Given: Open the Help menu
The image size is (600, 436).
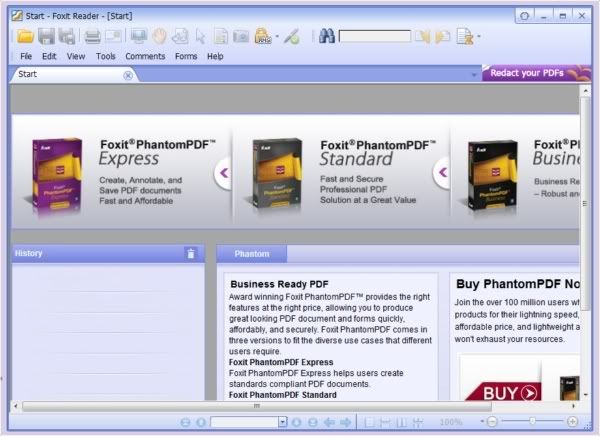Looking at the screenshot, I should point(215,56).
